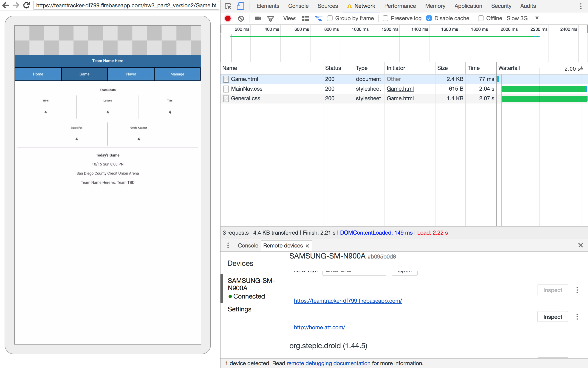Close the Remote devices tab
Viewport: 588px width, 368px height.
(307, 246)
